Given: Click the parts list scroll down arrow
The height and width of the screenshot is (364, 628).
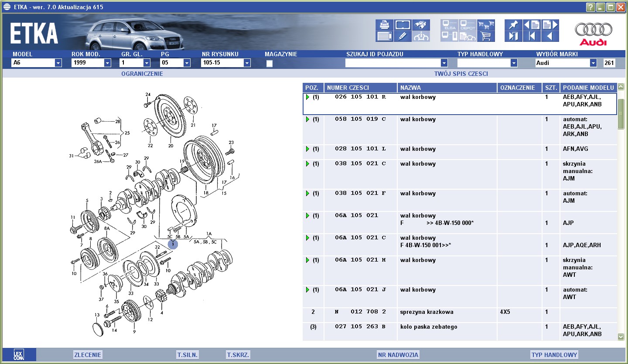Looking at the screenshot, I should pyautogui.click(x=621, y=336).
